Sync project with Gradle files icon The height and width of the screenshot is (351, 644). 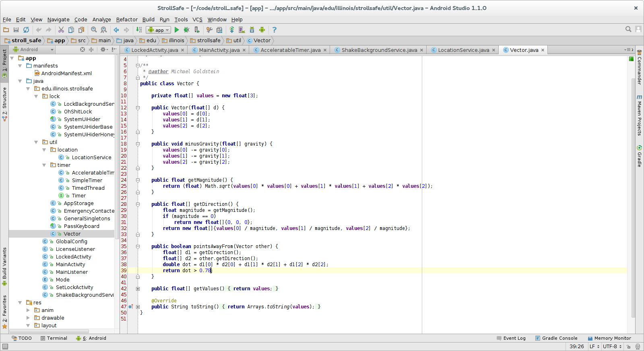[232, 30]
